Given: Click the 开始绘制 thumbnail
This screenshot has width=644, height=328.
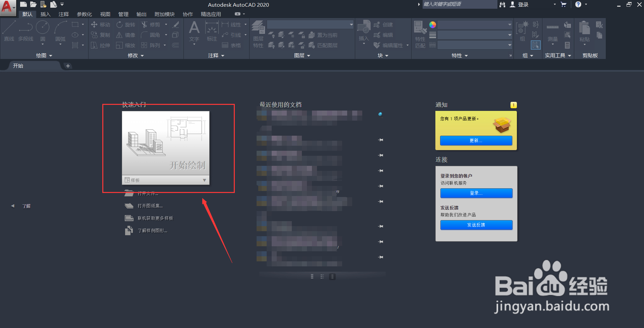Looking at the screenshot, I should coord(166,143).
